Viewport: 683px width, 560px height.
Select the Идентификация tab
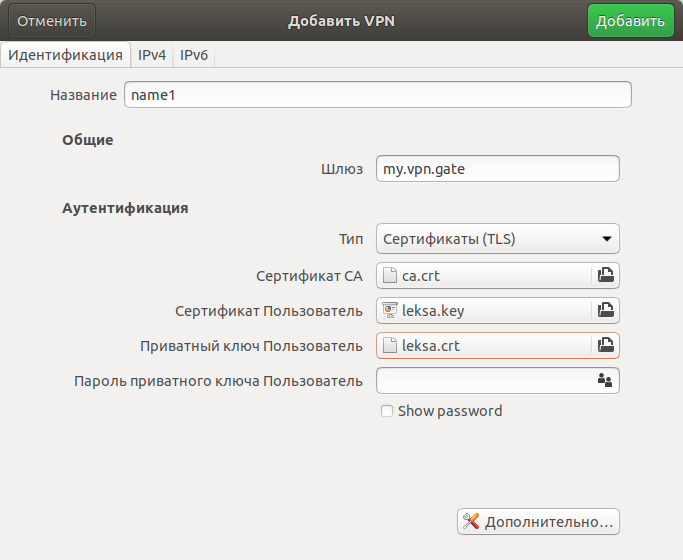65,55
